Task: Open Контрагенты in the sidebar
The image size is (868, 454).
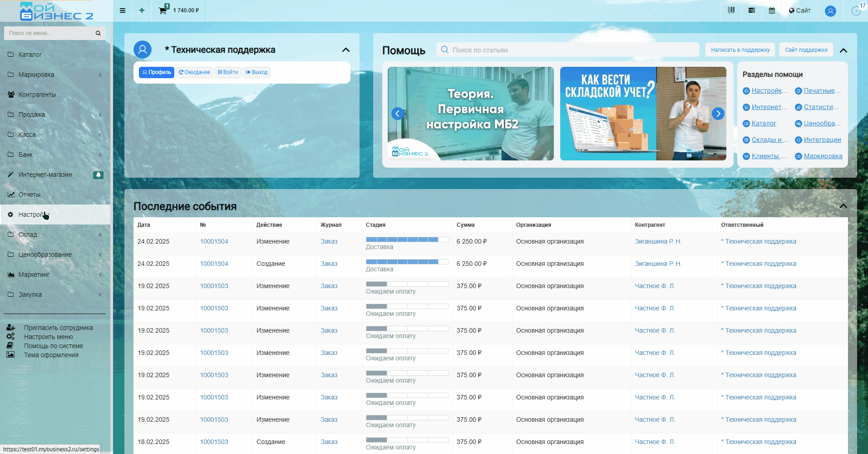Action: pyautogui.click(x=37, y=95)
